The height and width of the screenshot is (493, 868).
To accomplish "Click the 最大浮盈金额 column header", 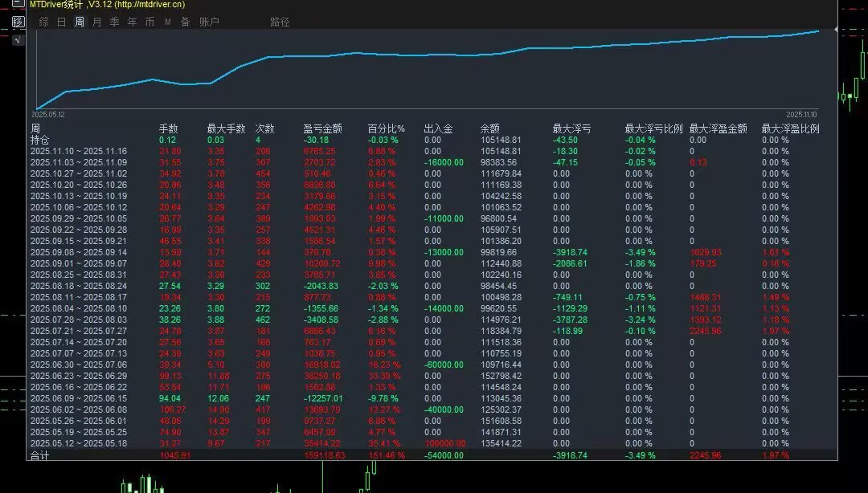I will (718, 129).
